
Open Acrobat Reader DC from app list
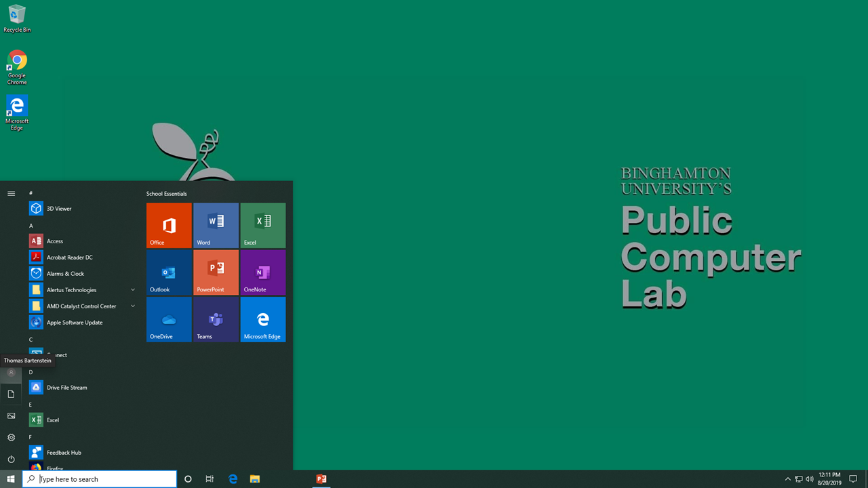click(69, 258)
